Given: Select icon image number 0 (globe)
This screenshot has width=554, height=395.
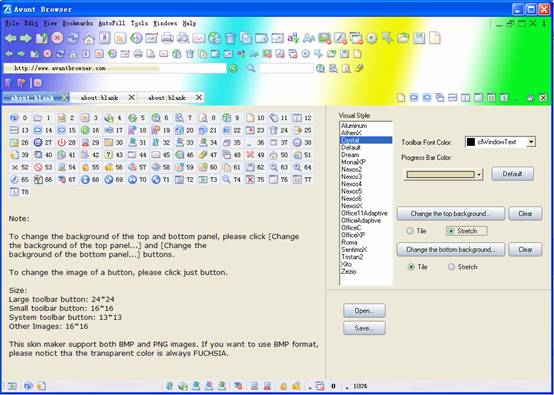Looking at the screenshot, I should click(x=14, y=118).
